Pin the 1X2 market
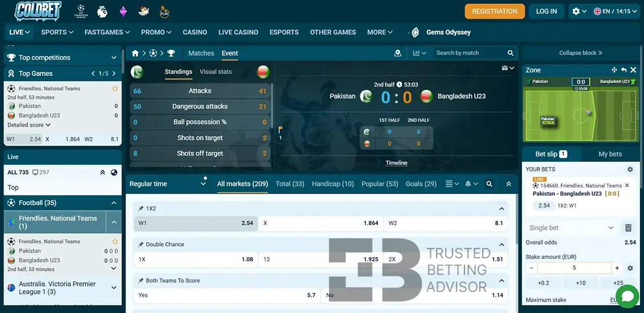 click(140, 209)
